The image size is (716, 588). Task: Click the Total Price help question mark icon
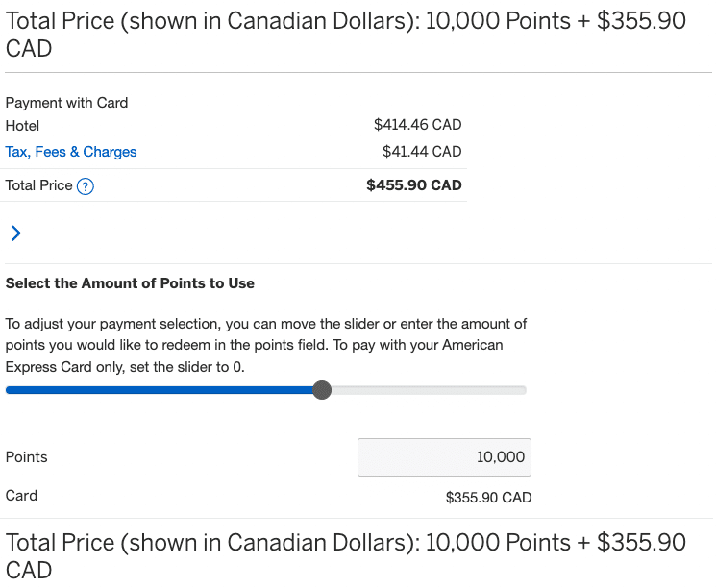click(85, 186)
